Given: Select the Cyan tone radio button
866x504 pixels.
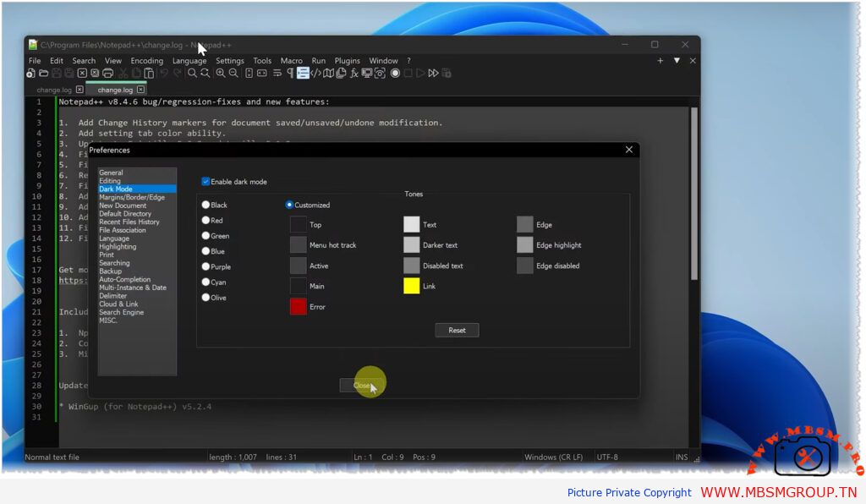Looking at the screenshot, I should 206,282.
